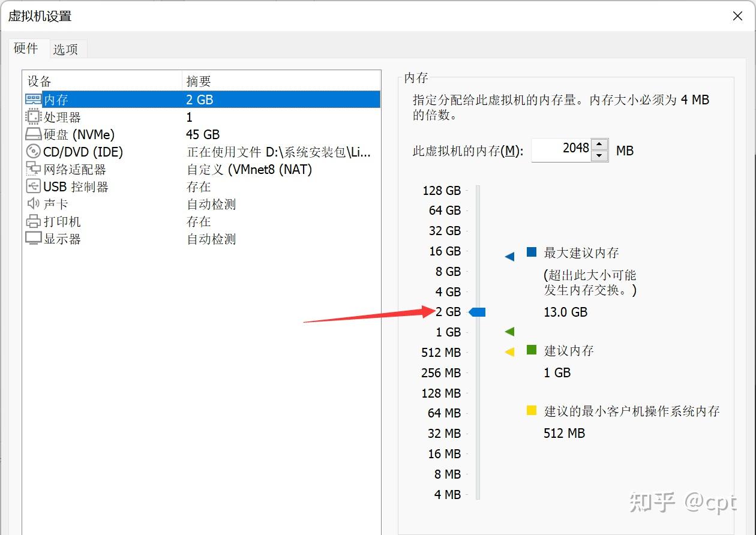Open the 网络适配器 network adapter settings
756x535 pixels.
(x=66, y=169)
